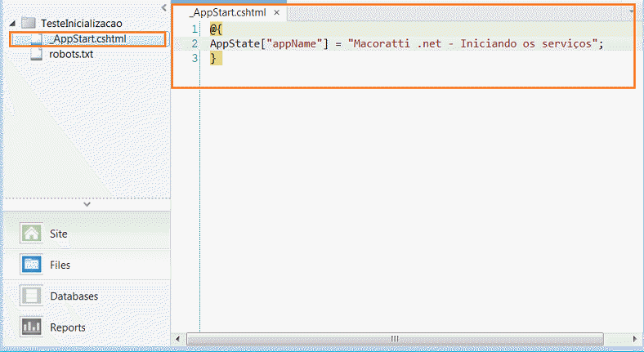Click the scroll left arrow

[x=178, y=339]
